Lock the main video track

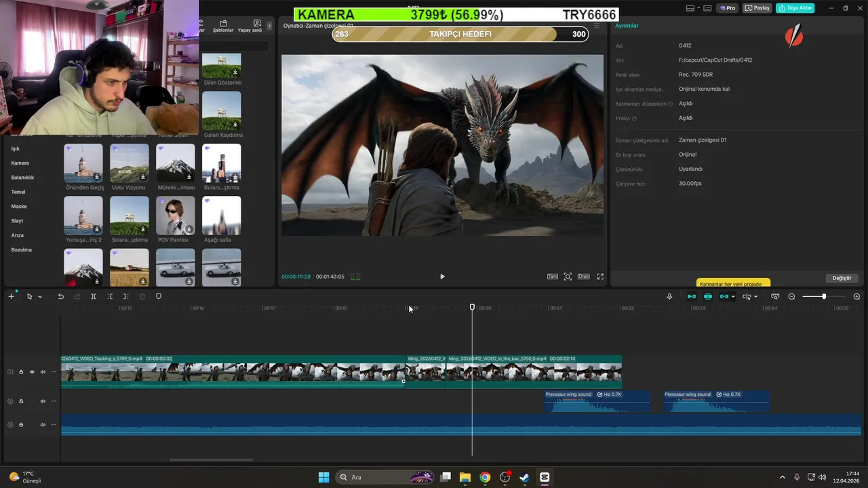click(x=21, y=371)
